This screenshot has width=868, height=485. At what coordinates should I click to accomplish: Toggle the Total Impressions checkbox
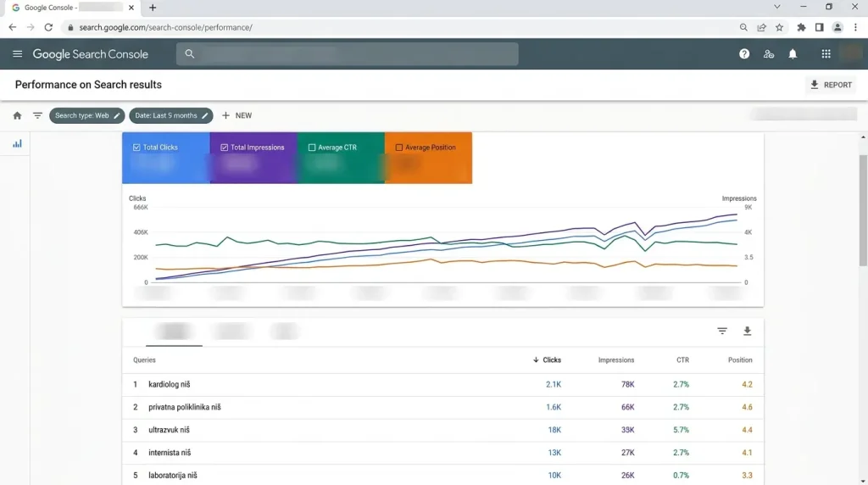tap(224, 148)
